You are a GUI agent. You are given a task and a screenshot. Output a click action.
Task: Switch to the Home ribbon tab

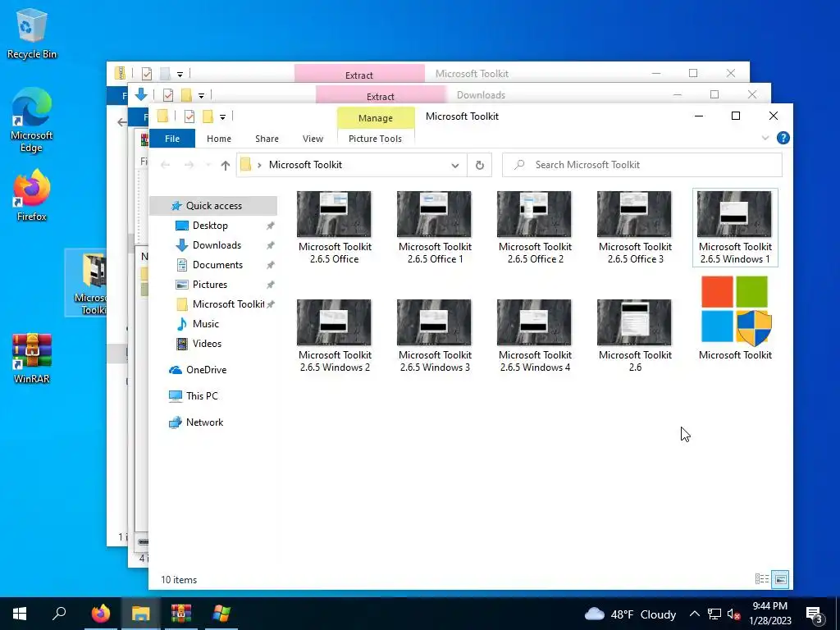click(x=218, y=139)
